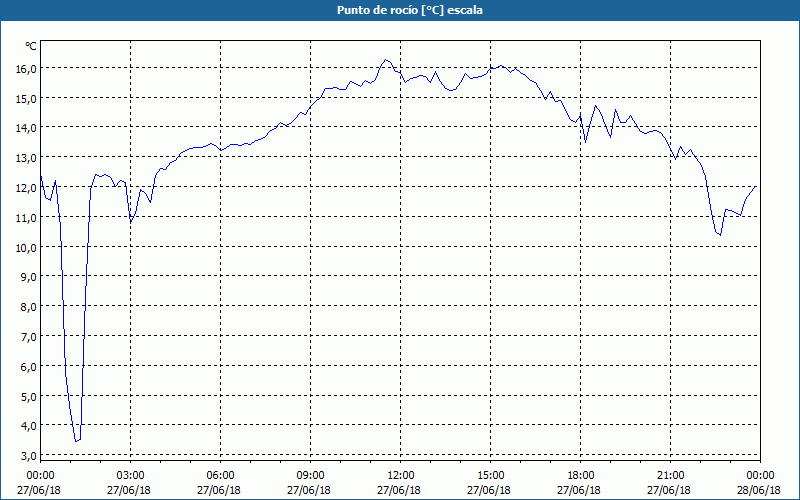Click the 12,0 y-axis label
Image resolution: width=800 pixels, height=500 pixels.
click(x=27, y=188)
